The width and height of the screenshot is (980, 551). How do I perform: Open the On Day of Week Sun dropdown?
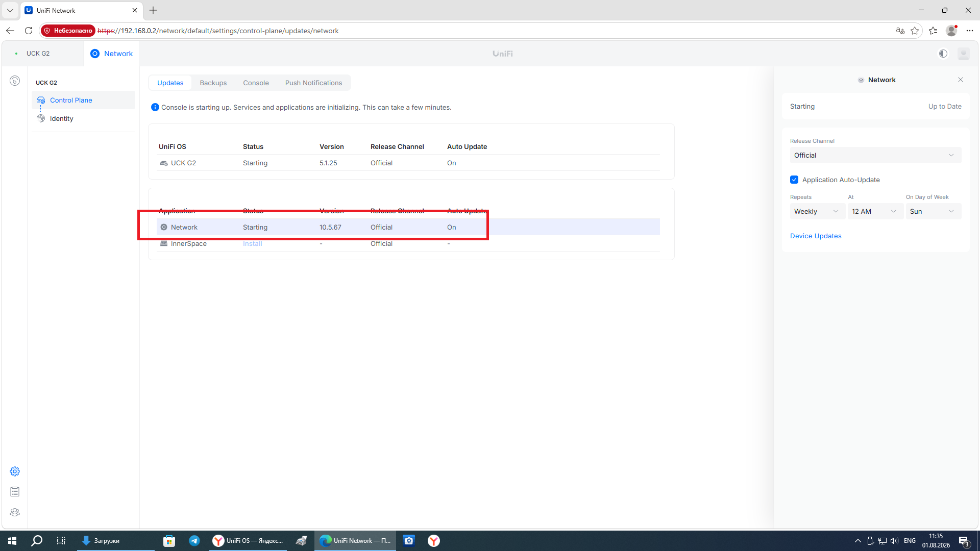point(934,211)
